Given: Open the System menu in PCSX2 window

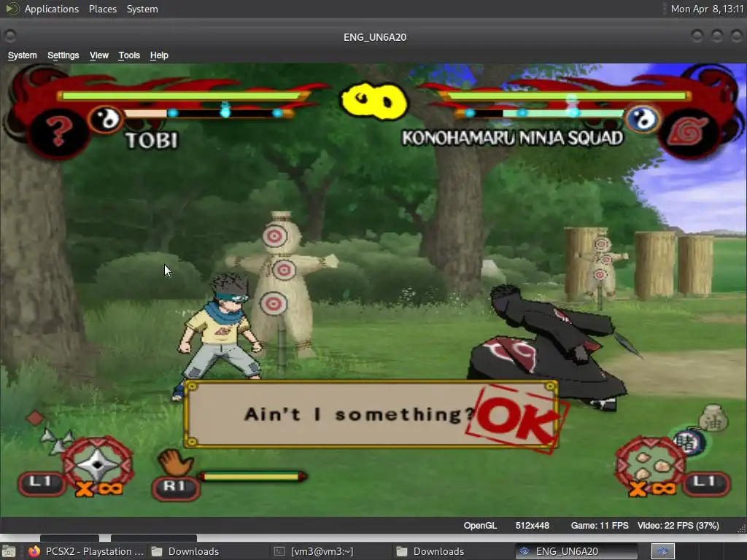Looking at the screenshot, I should [x=22, y=55].
